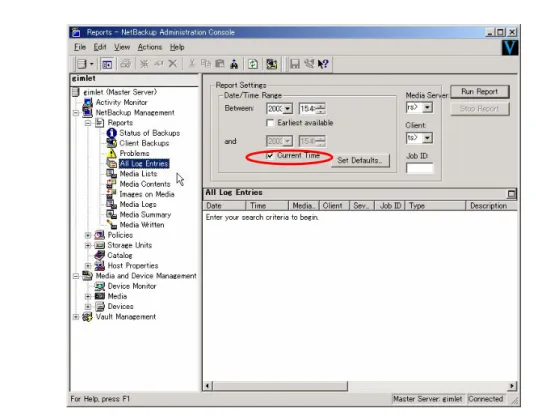Click the green Refresh toolbar icon
The width and height of the screenshot is (536, 417).
coord(253,64)
